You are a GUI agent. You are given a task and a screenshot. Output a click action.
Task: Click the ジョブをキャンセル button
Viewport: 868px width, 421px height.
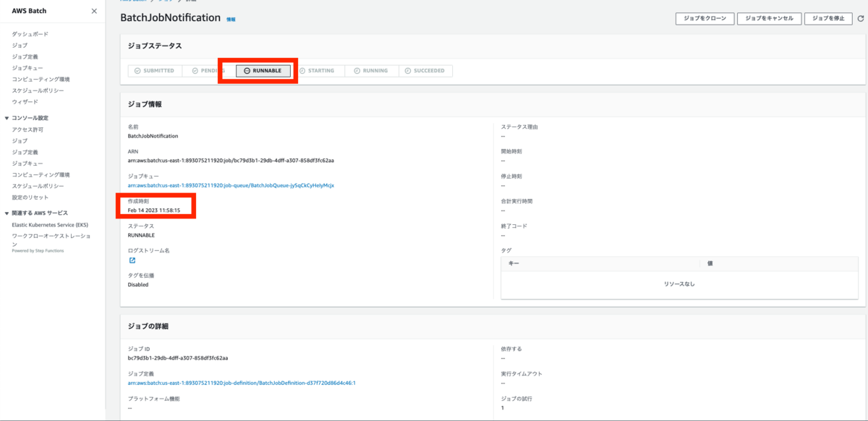(769, 18)
